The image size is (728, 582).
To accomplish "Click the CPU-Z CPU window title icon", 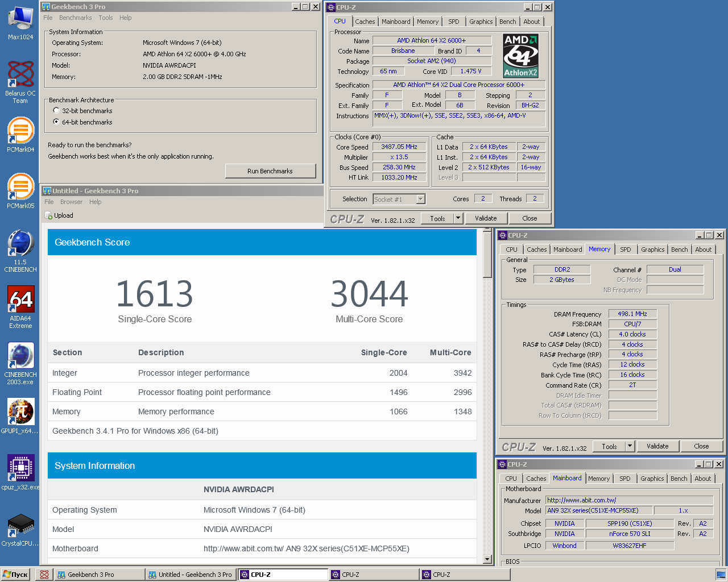I will tap(331, 7).
